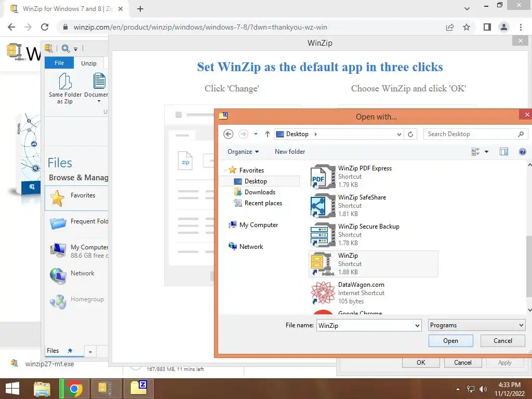This screenshot has width=532, height=399.
Task: Click Windows Start button
Action: click(12, 389)
